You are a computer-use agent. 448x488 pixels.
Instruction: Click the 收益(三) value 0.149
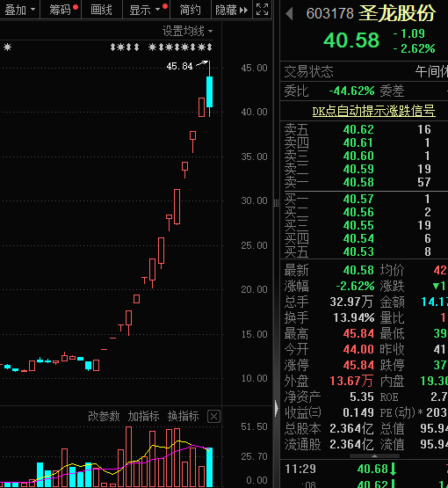point(358,412)
